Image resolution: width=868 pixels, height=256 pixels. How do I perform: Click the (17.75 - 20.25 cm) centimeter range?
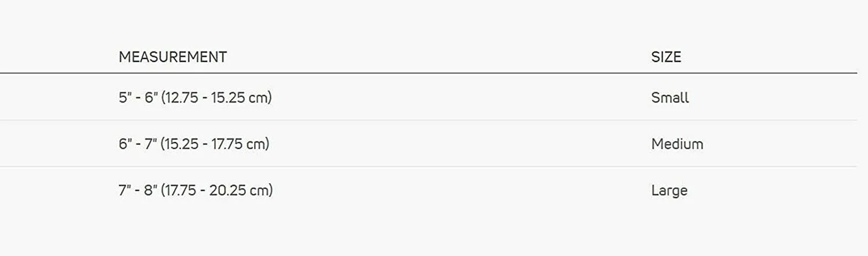click(x=217, y=190)
